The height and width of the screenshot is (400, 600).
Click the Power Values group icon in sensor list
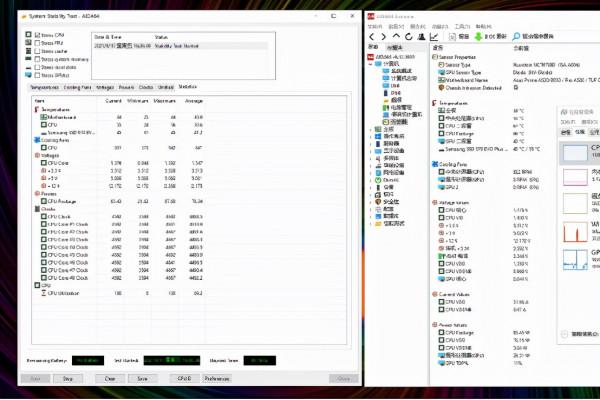[435, 325]
